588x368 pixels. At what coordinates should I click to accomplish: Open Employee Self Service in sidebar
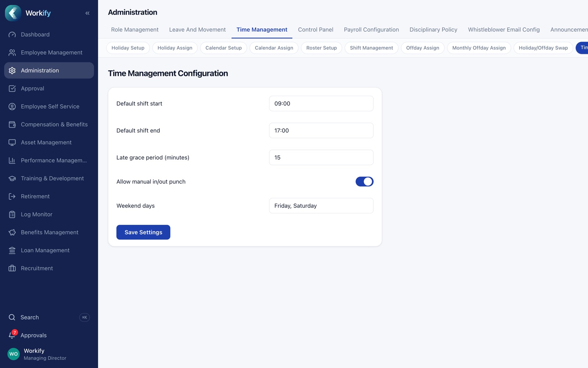click(49, 106)
